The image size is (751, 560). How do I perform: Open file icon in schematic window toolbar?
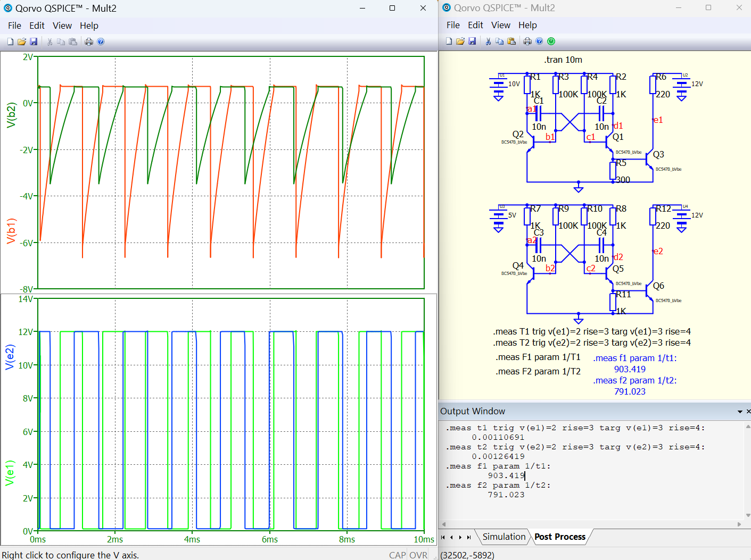point(460,41)
